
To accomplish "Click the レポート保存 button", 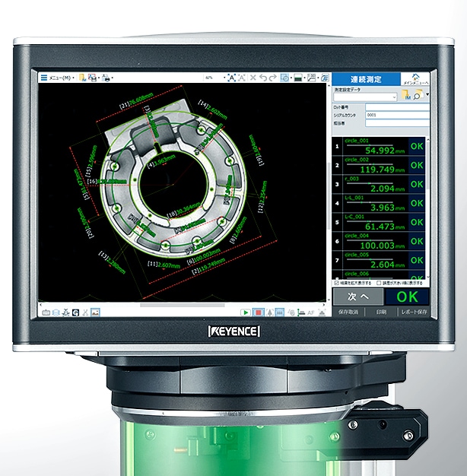I will click(x=412, y=312).
